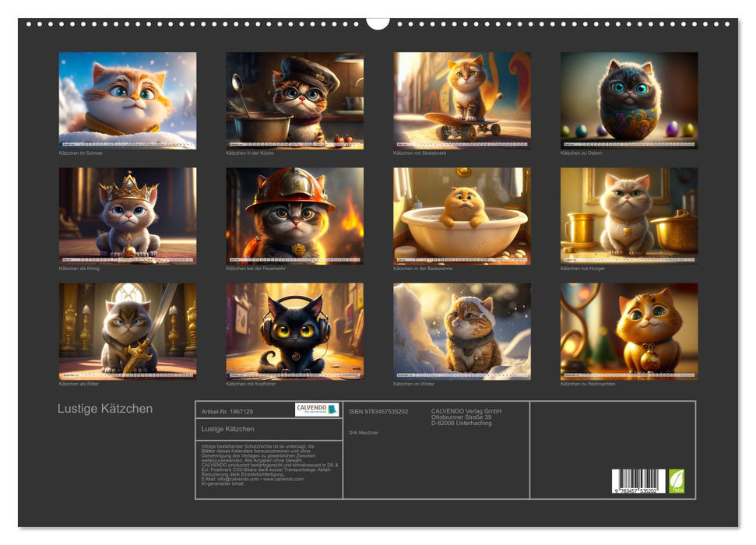Open the Kätzchen zu Weihnachten thumbnail

628,331
